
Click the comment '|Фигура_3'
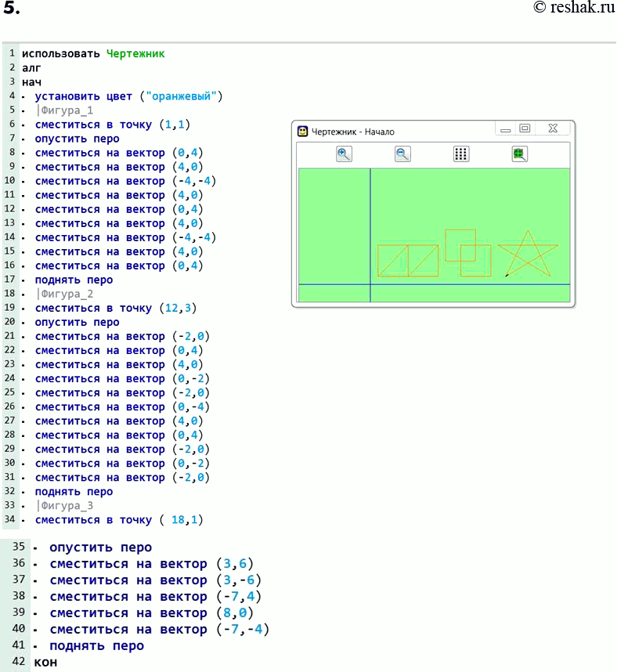pos(65,506)
